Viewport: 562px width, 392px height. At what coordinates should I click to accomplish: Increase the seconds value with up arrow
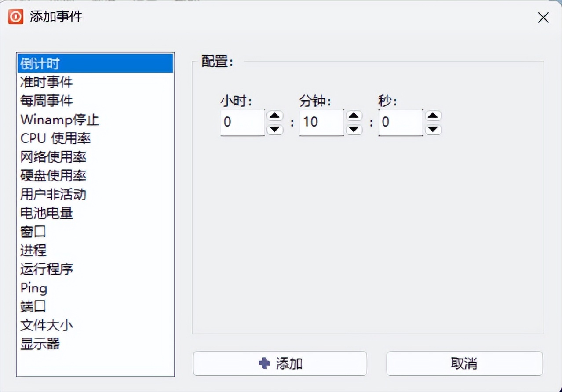(x=433, y=116)
